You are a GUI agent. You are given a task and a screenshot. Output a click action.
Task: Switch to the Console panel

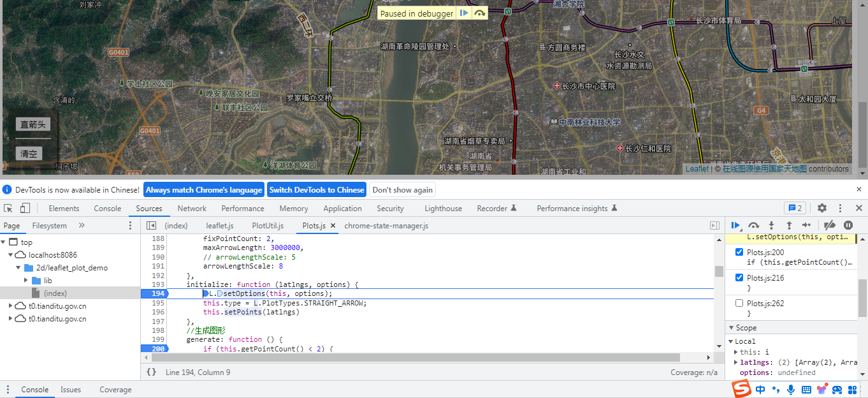click(x=108, y=209)
